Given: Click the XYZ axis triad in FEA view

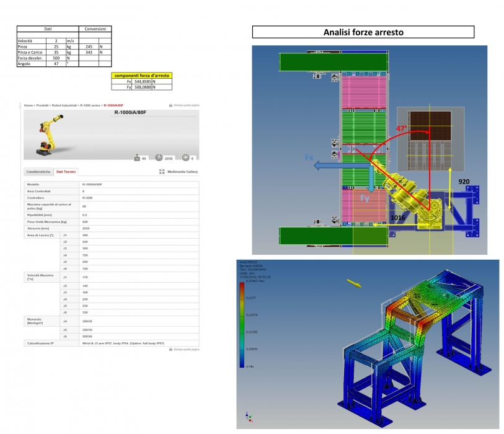Looking at the screenshot, I should [x=249, y=416].
